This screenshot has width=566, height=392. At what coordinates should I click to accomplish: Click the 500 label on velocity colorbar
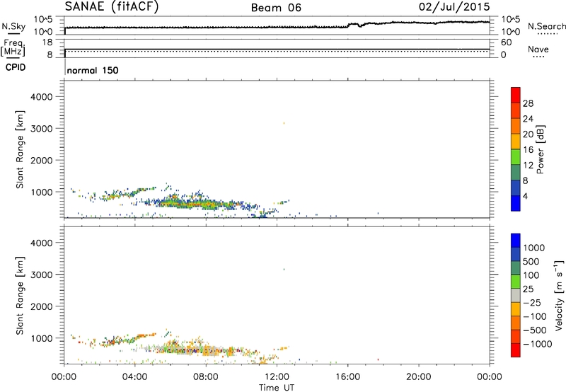tap(531, 262)
